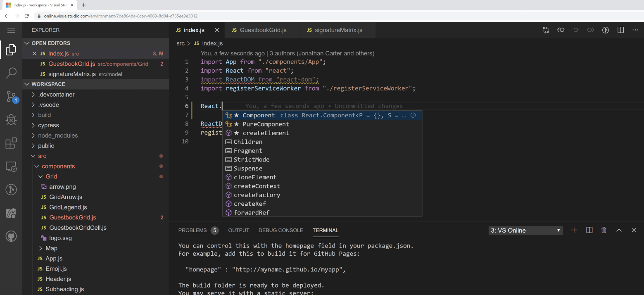Switch to the GuestbookGrid.js editor tab
The width and height of the screenshot is (644, 295).
(x=263, y=30)
